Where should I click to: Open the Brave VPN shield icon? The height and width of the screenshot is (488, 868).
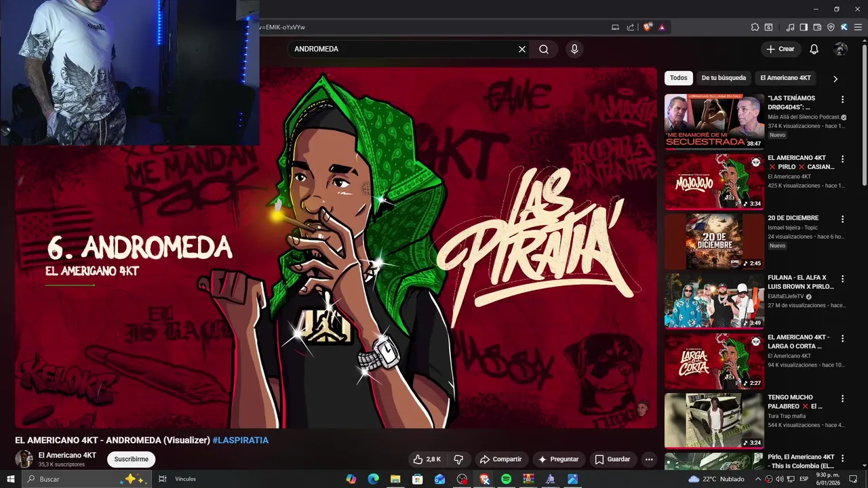click(831, 27)
